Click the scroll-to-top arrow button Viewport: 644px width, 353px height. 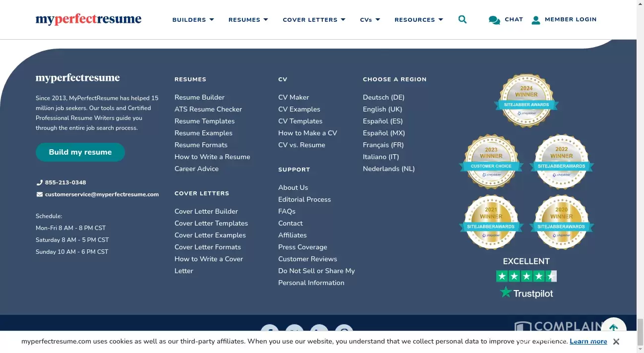tap(613, 328)
